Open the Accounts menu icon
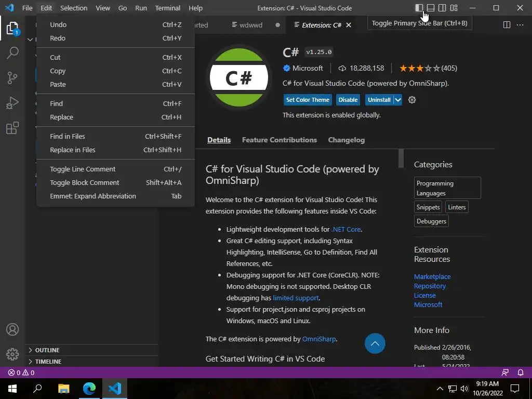The width and height of the screenshot is (532, 399). (12, 329)
